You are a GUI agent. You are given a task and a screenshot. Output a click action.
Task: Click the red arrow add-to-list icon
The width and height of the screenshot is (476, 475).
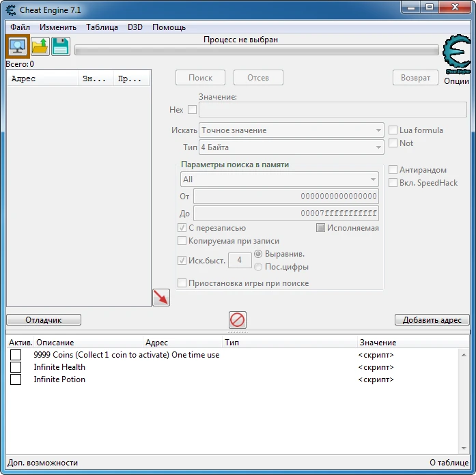pyautogui.click(x=161, y=298)
